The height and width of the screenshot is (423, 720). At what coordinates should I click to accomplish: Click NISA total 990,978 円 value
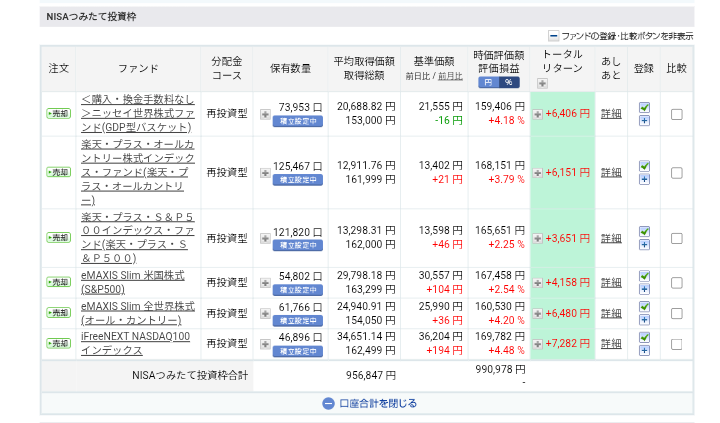click(x=500, y=369)
